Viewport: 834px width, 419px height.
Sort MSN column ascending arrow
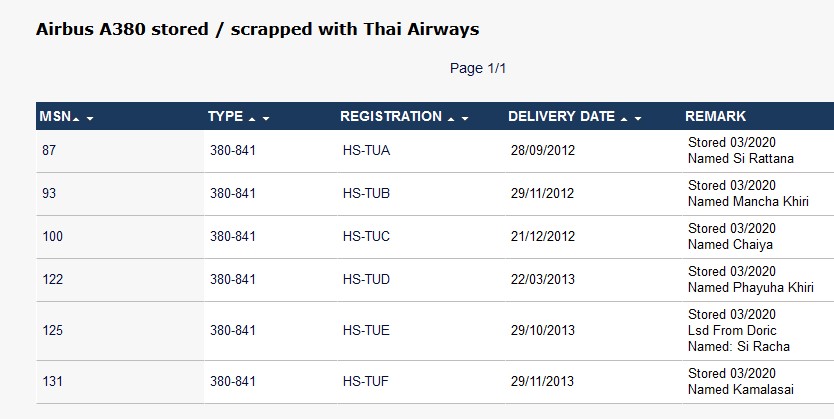[76, 119]
